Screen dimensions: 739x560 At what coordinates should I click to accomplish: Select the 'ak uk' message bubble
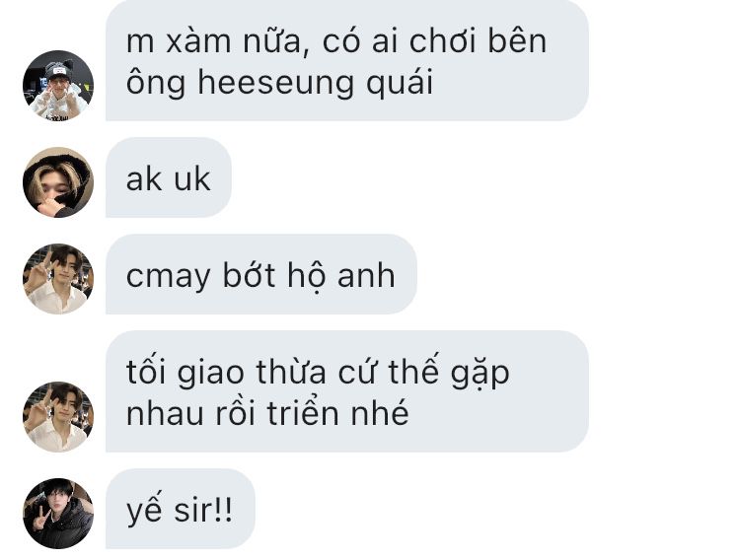[169, 177]
